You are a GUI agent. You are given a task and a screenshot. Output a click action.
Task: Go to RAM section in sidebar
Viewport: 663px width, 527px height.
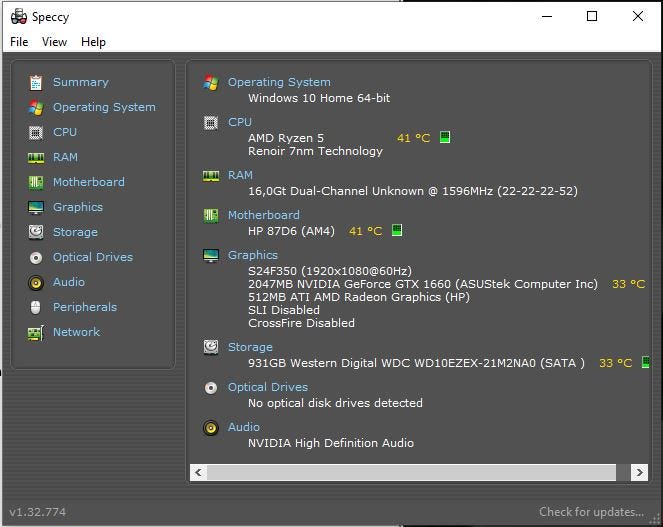[65, 157]
